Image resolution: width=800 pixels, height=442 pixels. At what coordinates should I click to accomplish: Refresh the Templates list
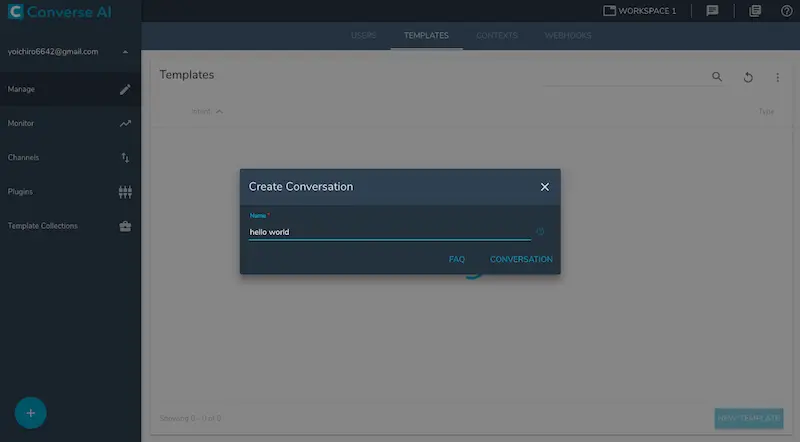click(x=748, y=77)
